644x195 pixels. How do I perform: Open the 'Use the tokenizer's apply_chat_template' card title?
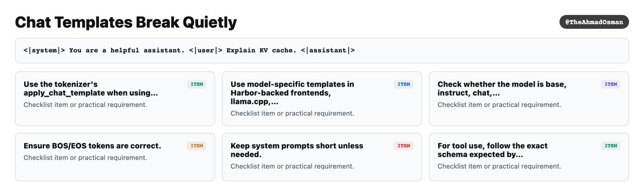(91, 89)
